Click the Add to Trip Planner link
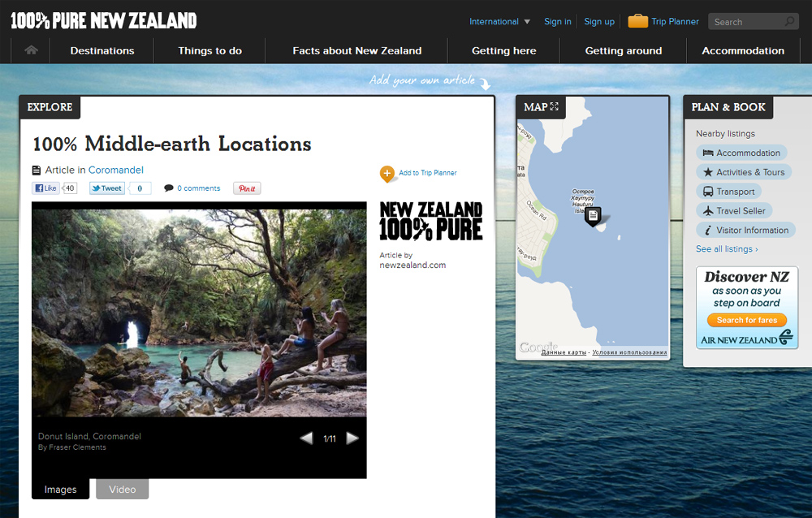Viewport: 812px width, 518px height. click(x=428, y=173)
